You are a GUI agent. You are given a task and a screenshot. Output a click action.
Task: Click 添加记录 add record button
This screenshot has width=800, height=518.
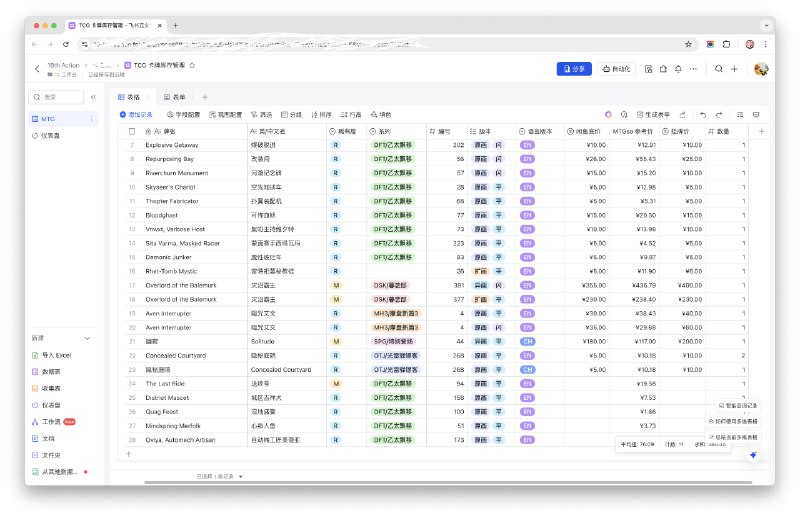(x=136, y=115)
